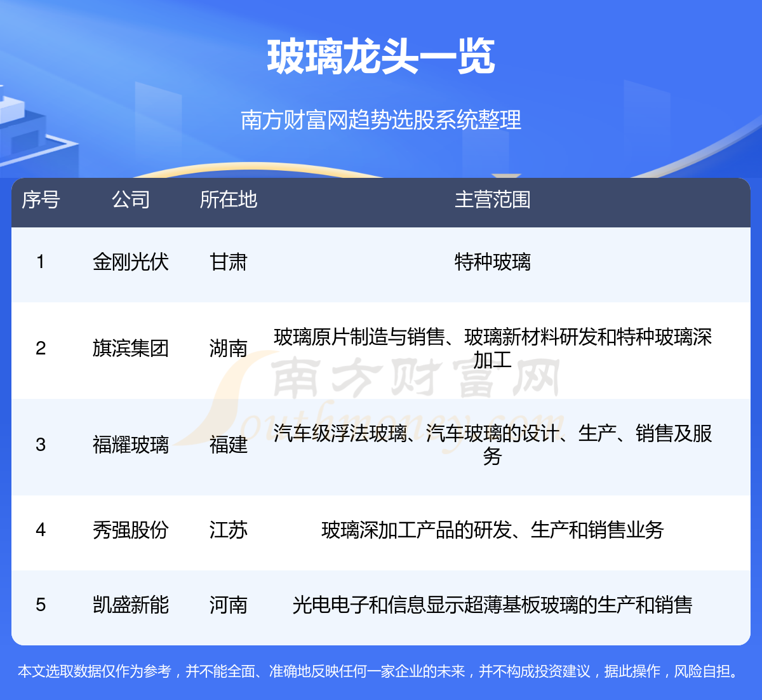The width and height of the screenshot is (762, 700).
Task: Click the scope text 玻璃原片制造与销售
Action: pyautogui.click(x=359, y=337)
